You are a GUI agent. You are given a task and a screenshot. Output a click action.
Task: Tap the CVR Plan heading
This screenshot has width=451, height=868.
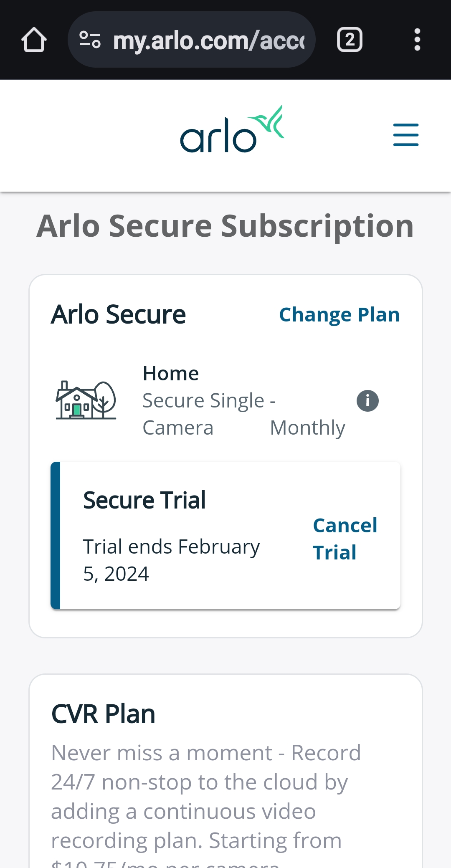coord(103,714)
